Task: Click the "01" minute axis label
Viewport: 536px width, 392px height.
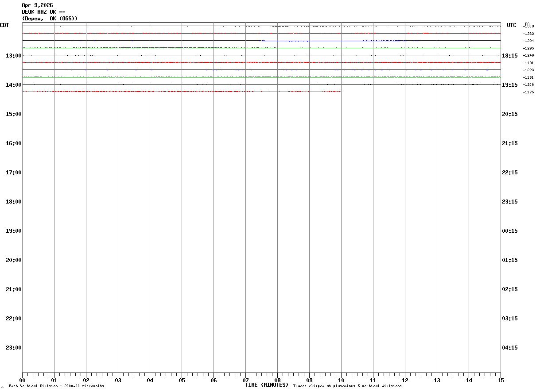Action: point(54,380)
